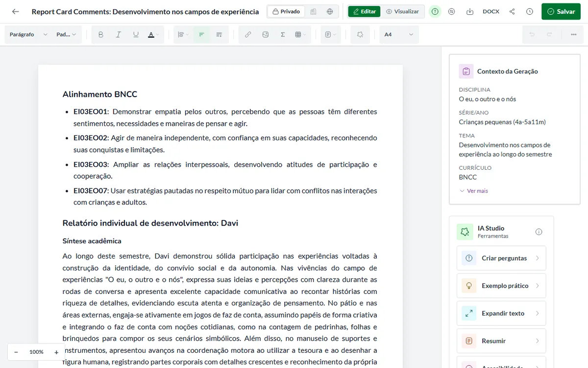Click the Síntese acadêmica subheading

(x=92, y=241)
